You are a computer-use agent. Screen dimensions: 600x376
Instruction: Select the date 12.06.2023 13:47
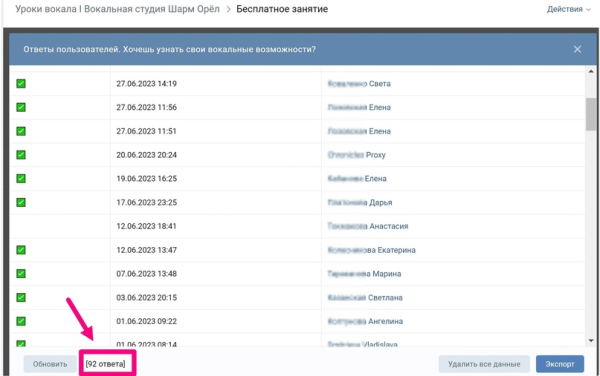(x=147, y=250)
